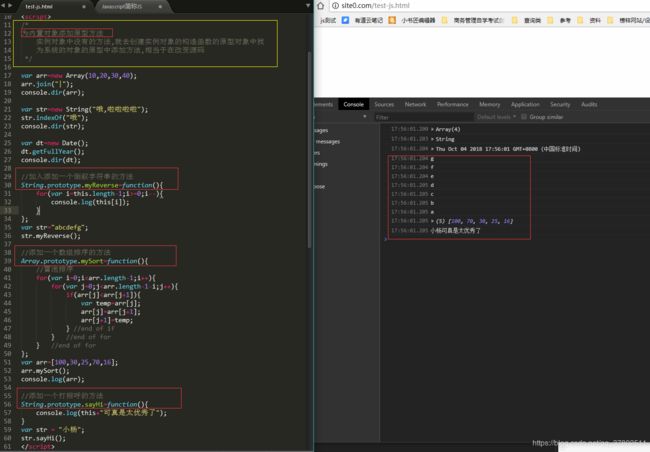Close the test-js.html editor tab

pyautogui.click(x=84, y=7)
